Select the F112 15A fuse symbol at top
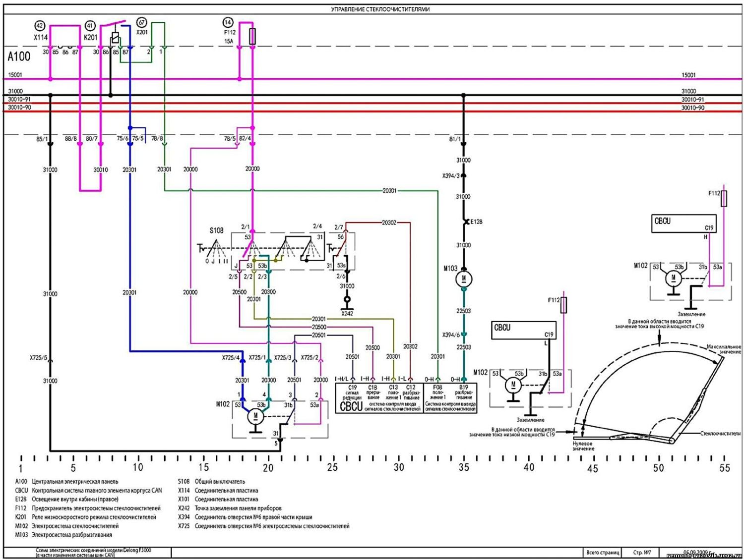The width and height of the screenshot is (744, 560). click(252, 36)
